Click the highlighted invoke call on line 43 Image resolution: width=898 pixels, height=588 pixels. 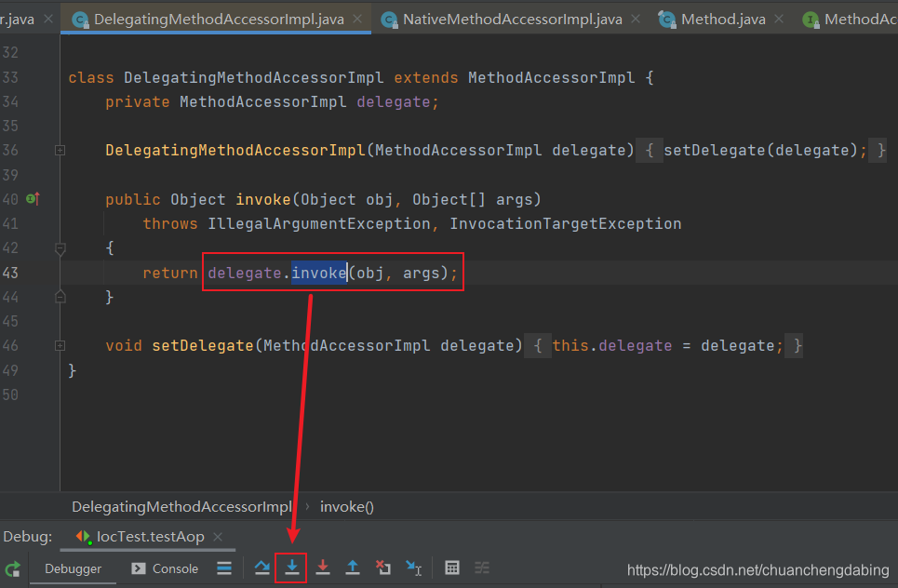pos(319,273)
